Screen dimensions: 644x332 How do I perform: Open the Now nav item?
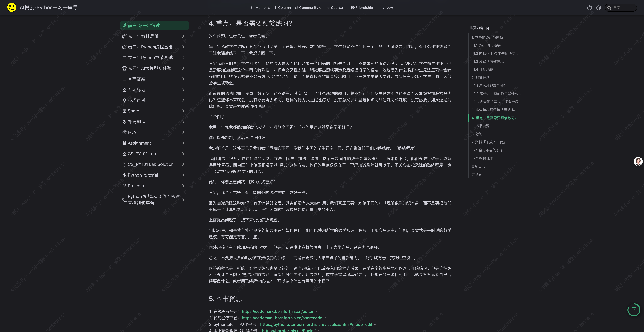point(387,8)
